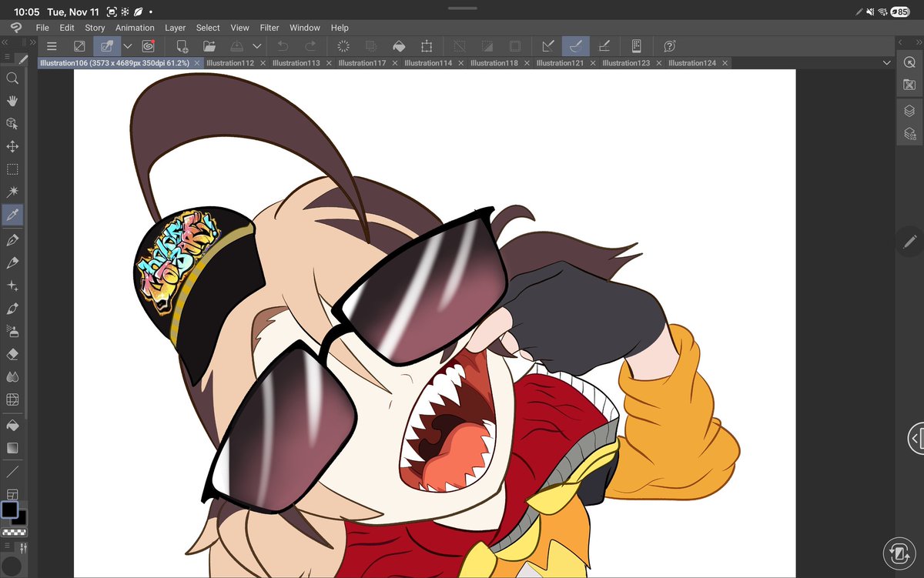This screenshot has height=578, width=924.
Task: Select the Pen tool
Action: (x=12, y=240)
